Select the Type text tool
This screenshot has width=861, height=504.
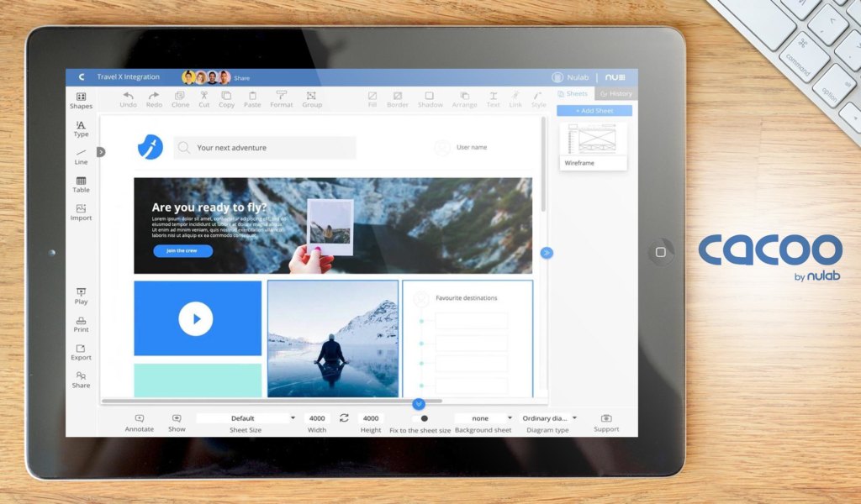pyautogui.click(x=81, y=126)
